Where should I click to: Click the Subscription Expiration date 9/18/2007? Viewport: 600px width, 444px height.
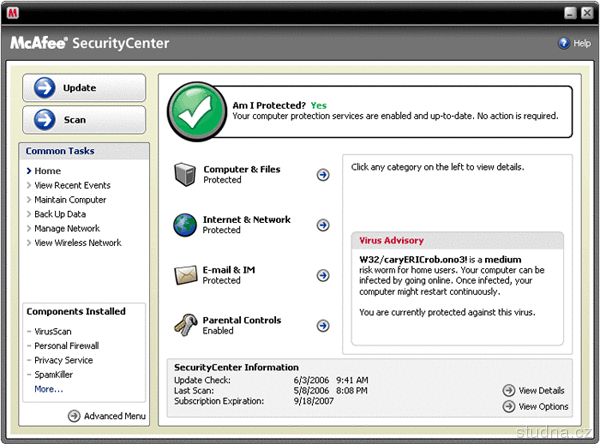(x=314, y=401)
